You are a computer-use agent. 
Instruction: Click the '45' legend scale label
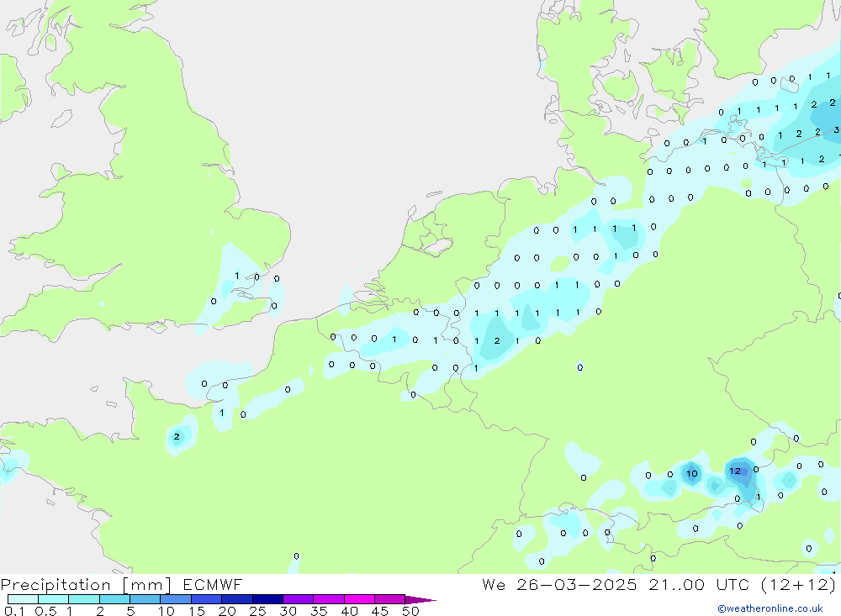pos(380,611)
